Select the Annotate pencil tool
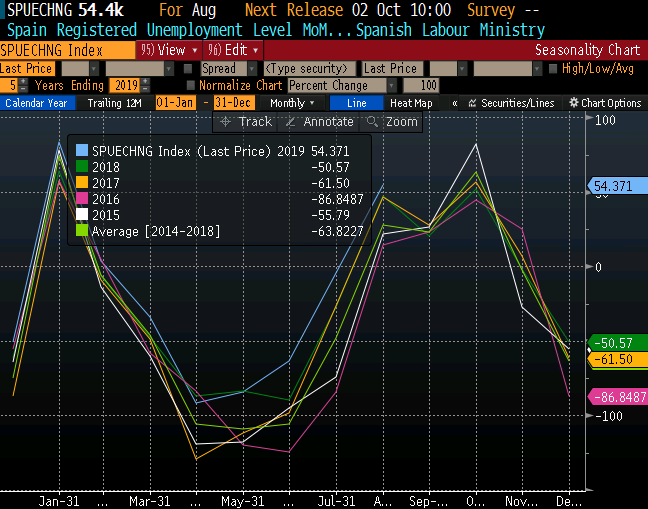 pos(291,121)
